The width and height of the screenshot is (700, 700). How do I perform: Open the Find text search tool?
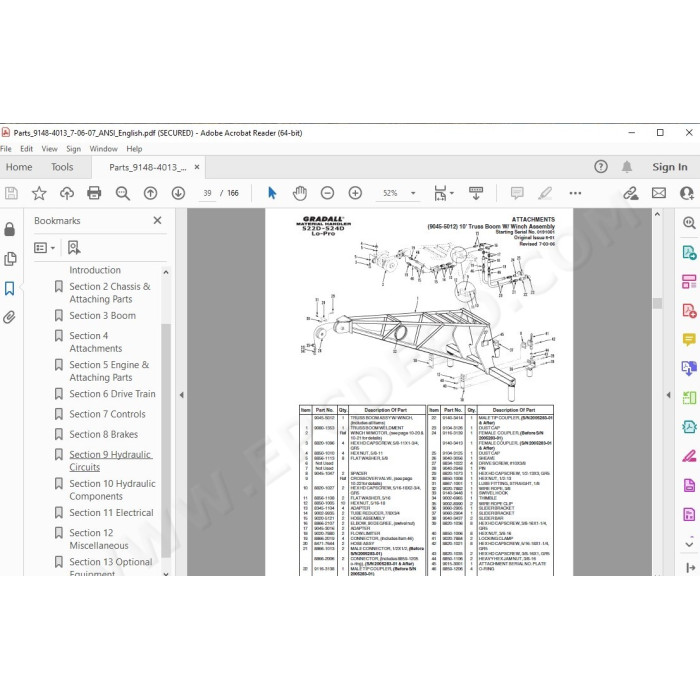tap(122, 193)
